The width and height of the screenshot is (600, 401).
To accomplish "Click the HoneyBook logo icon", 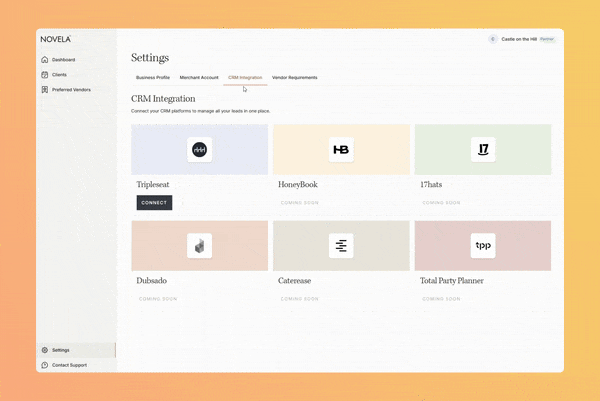I will (341, 150).
